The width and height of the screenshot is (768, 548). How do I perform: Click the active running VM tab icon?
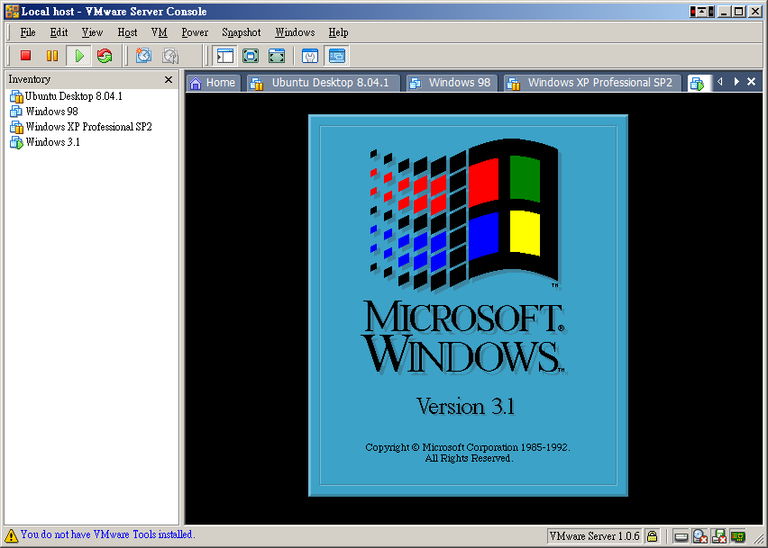[x=696, y=84]
